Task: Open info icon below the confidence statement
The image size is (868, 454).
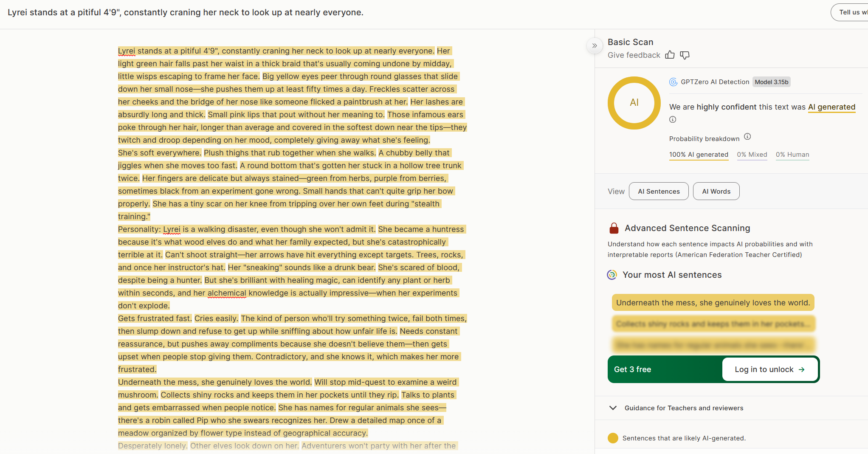Action: [673, 119]
